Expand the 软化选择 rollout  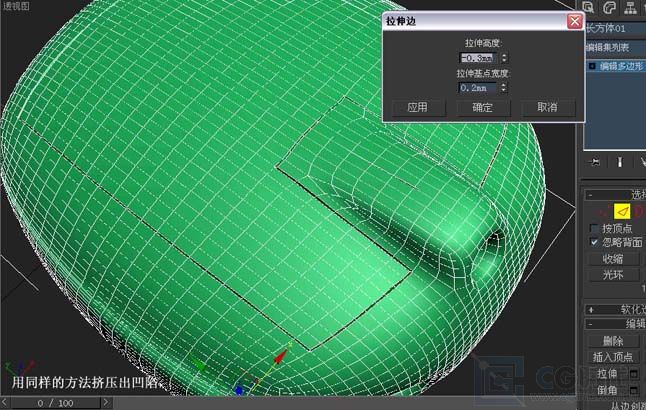(x=591, y=309)
